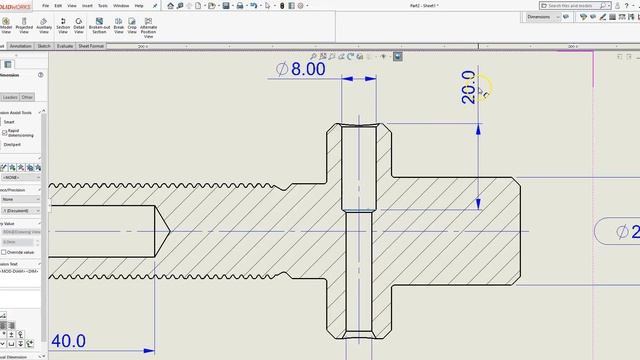
Task: Switch to the Evaluate tab
Action: click(x=65, y=46)
